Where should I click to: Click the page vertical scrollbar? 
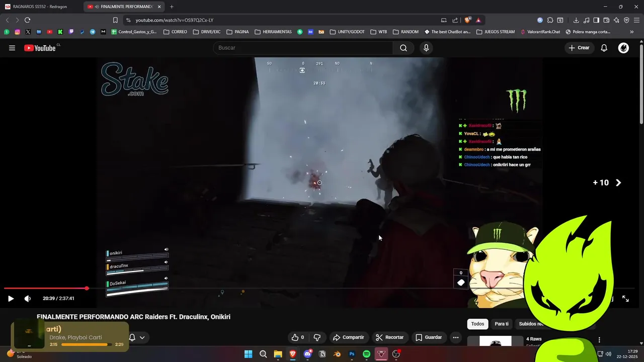[641, 83]
